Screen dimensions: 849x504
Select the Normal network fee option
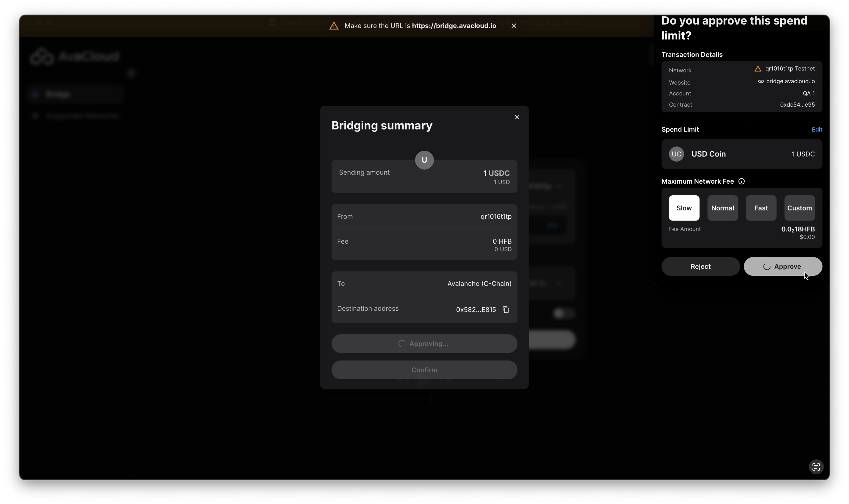722,208
